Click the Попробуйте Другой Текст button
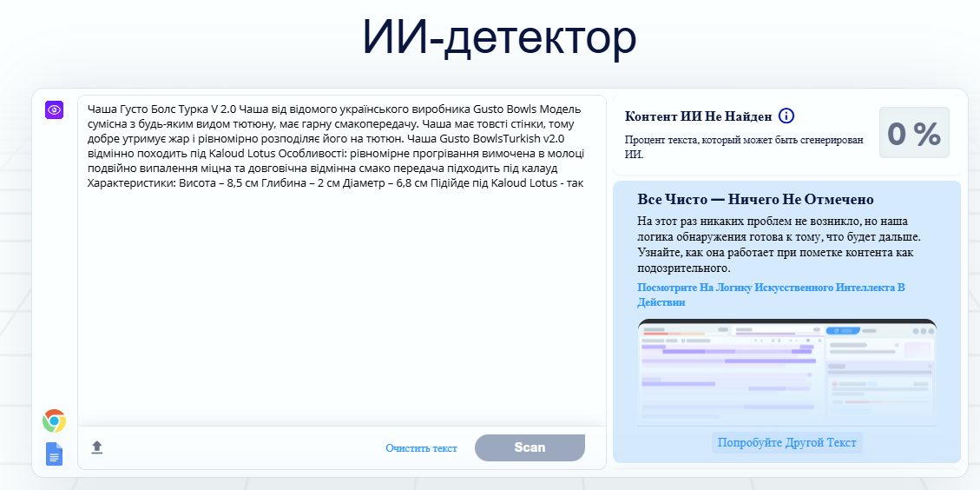The height and width of the screenshot is (490, 980). click(x=787, y=442)
